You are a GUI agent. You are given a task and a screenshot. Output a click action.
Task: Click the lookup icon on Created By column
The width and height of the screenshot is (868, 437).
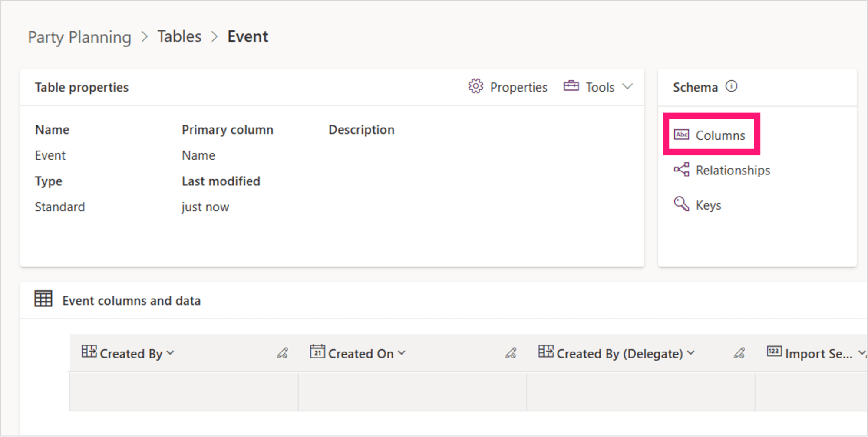pyautogui.click(x=89, y=352)
